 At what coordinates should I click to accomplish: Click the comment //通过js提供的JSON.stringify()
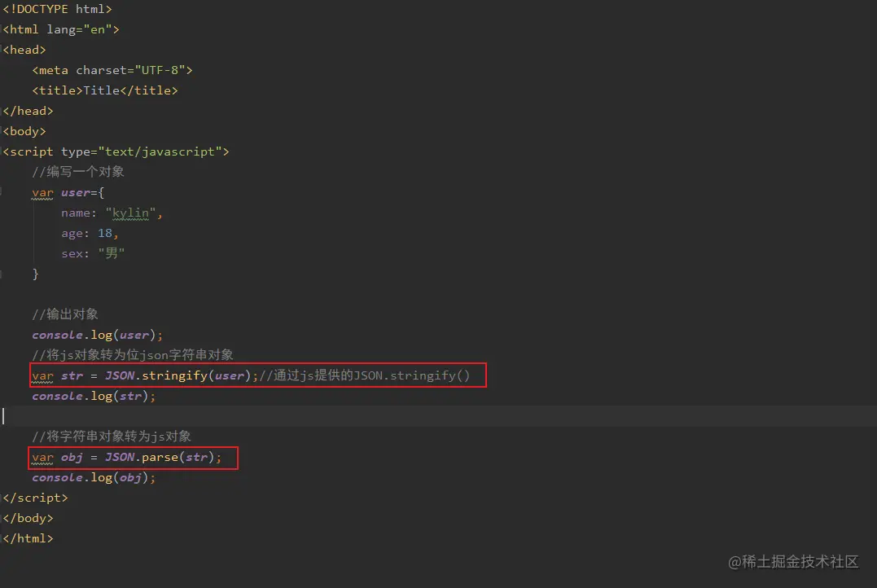click(365, 375)
